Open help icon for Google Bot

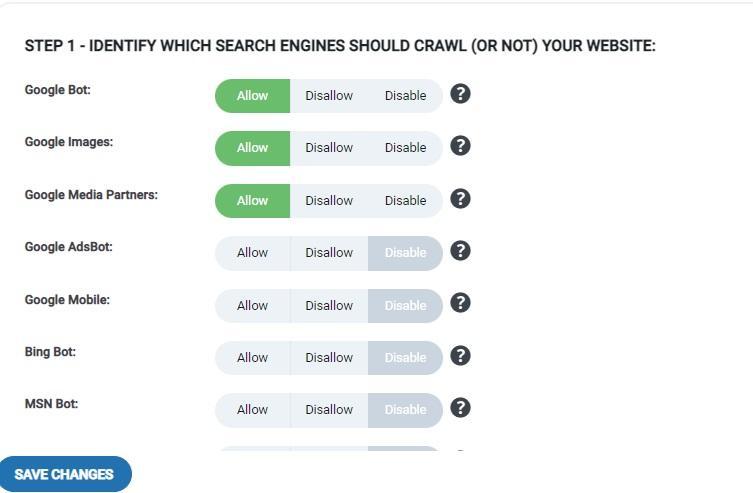tap(460, 94)
